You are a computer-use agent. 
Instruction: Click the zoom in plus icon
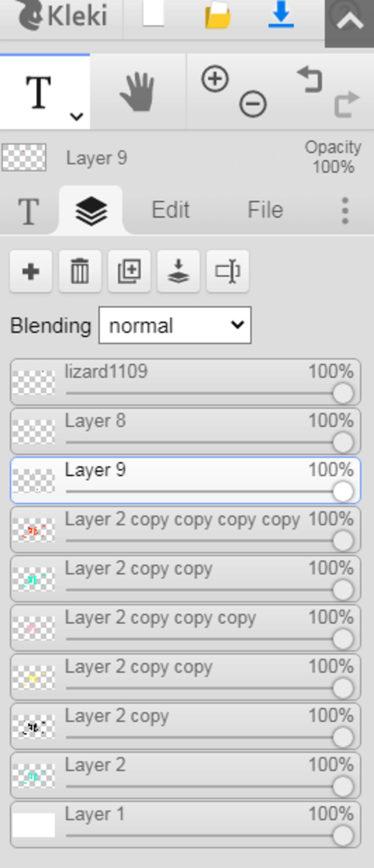[215, 79]
